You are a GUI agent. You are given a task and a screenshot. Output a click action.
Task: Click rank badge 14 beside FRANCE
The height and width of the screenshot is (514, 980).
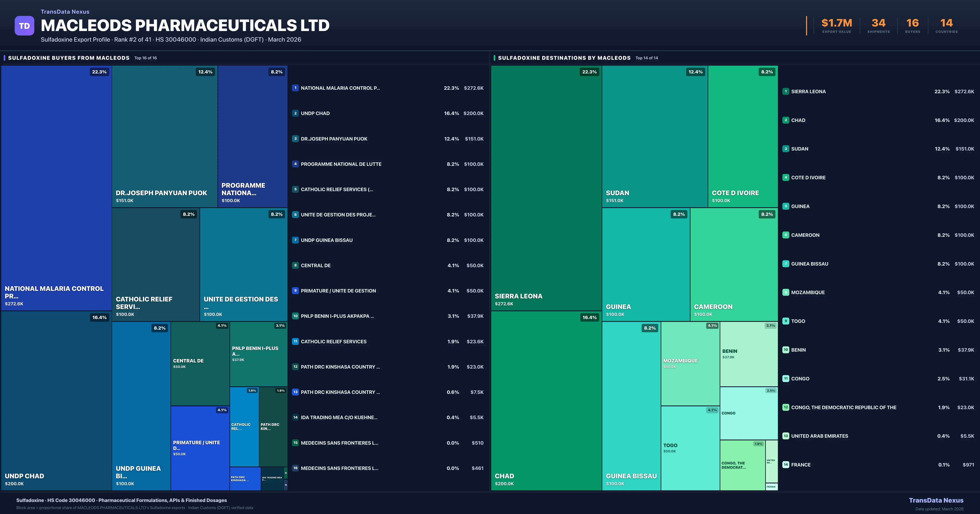tap(786, 465)
